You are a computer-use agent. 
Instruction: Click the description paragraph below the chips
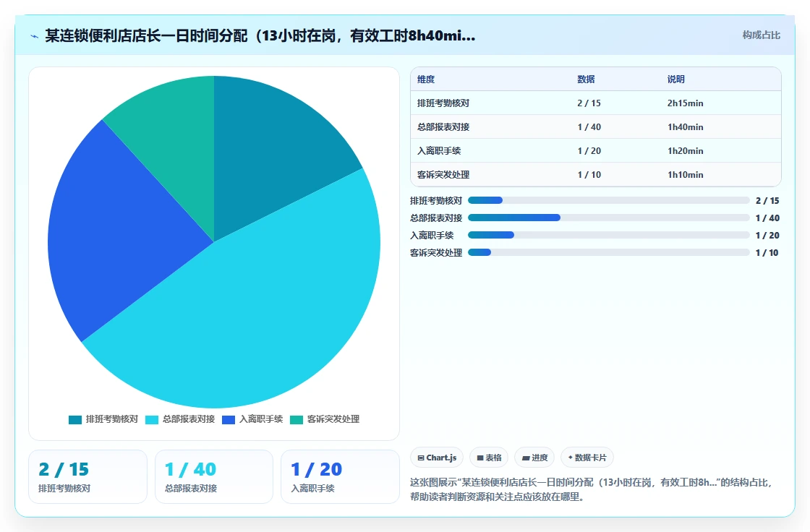point(591,489)
